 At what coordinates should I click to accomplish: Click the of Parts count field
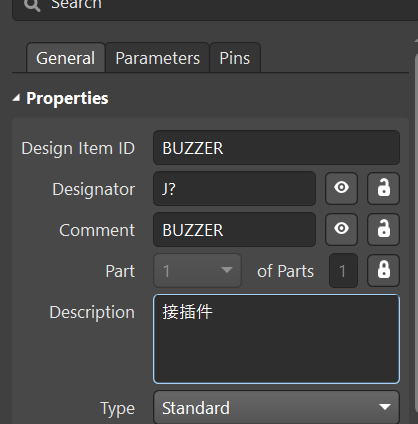[343, 271]
